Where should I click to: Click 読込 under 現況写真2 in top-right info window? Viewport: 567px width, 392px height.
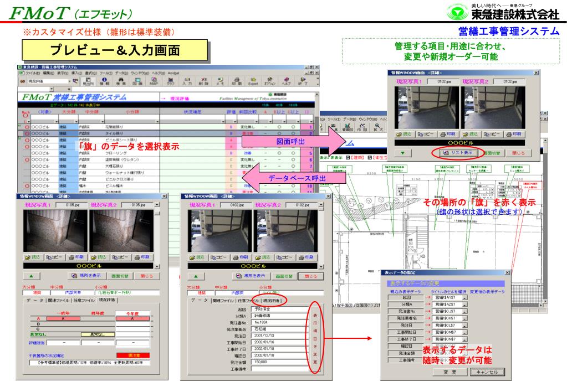click(x=470, y=134)
